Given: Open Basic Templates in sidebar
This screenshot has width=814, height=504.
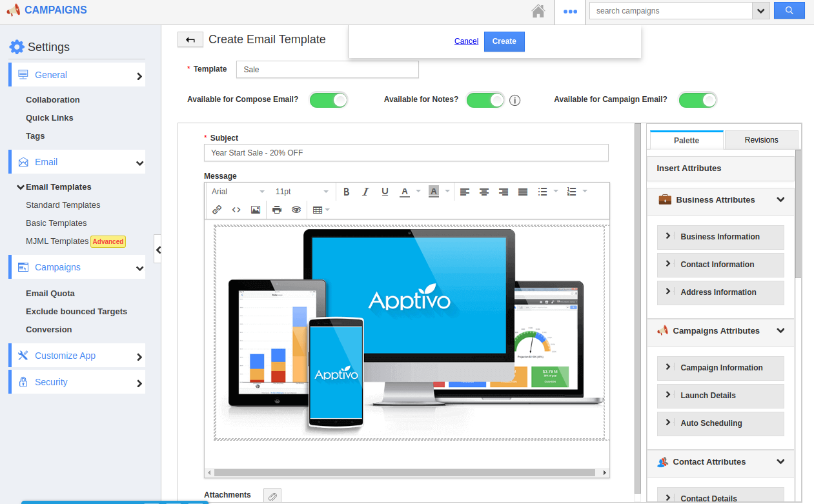Looking at the screenshot, I should [56, 223].
